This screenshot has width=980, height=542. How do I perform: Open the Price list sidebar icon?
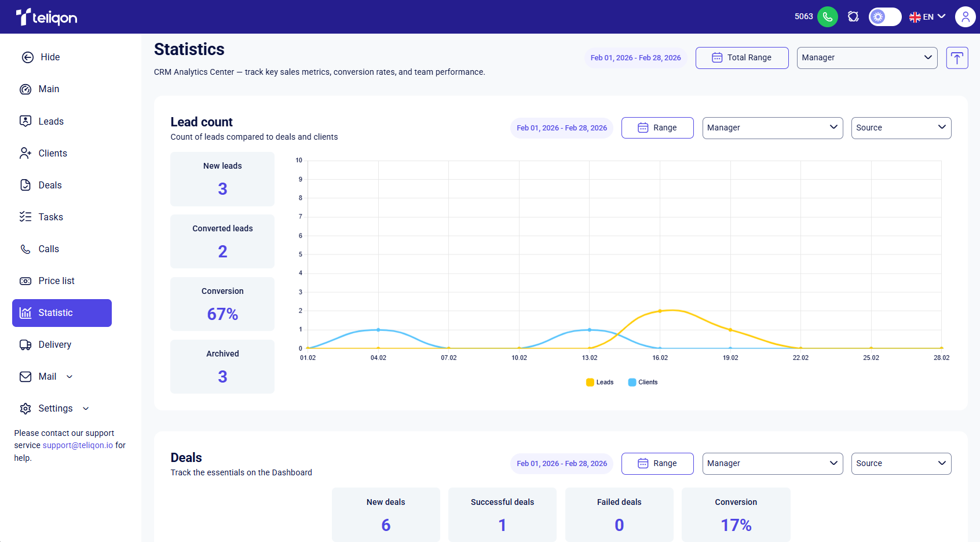(25, 281)
